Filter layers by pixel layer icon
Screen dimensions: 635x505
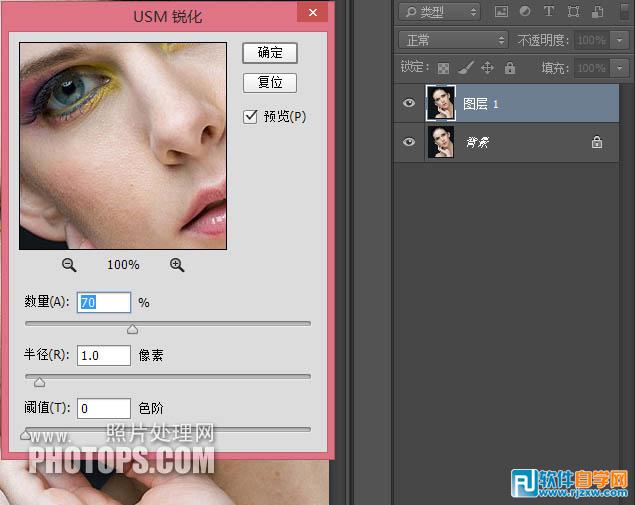click(501, 11)
